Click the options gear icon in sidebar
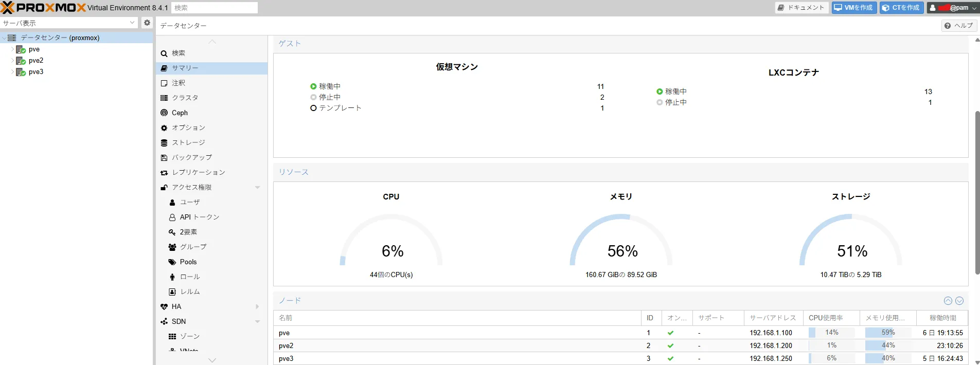The image size is (980, 365). (x=164, y=127)
